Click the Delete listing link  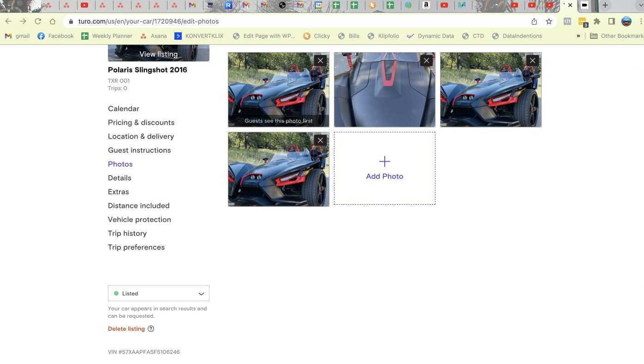tap(126, 328)
